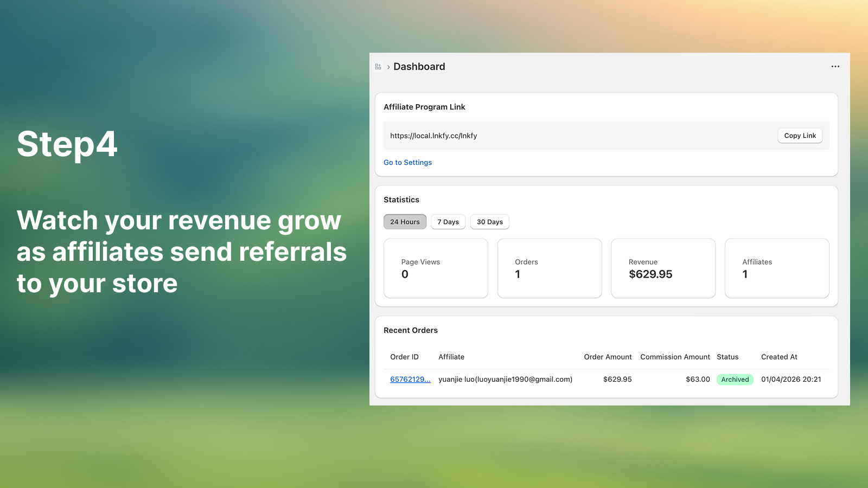Viewport: 868px width, 488px height.
Task: Switch statistics to 7 Days
Action: pyautogui.click(x=448, y=222)
